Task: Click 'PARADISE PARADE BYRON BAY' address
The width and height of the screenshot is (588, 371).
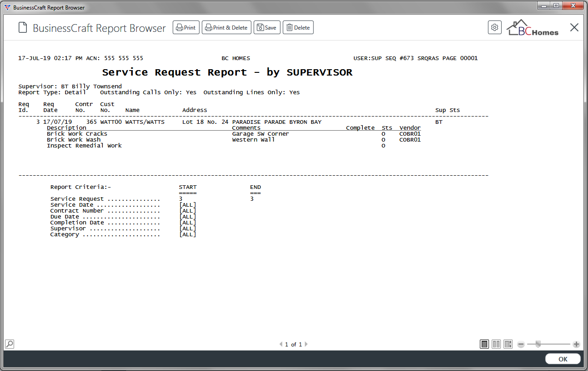Action: tap(276, 122)
